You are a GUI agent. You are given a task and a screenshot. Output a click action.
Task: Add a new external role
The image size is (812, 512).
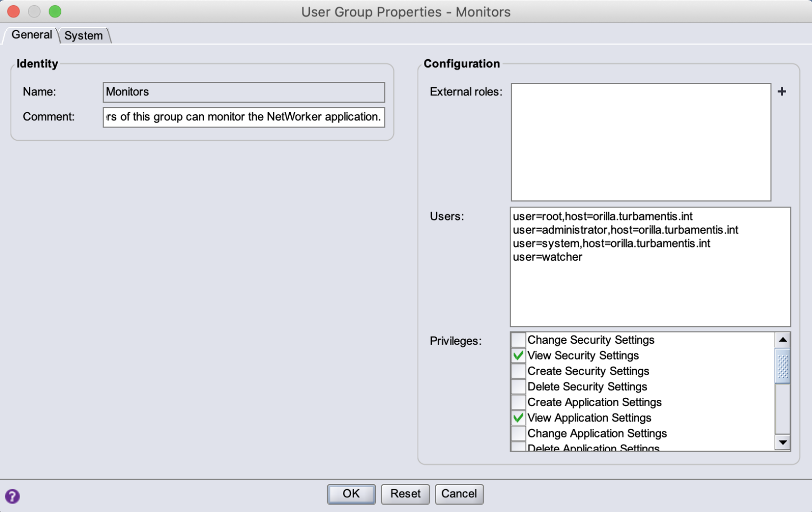[x=782, y=92]
